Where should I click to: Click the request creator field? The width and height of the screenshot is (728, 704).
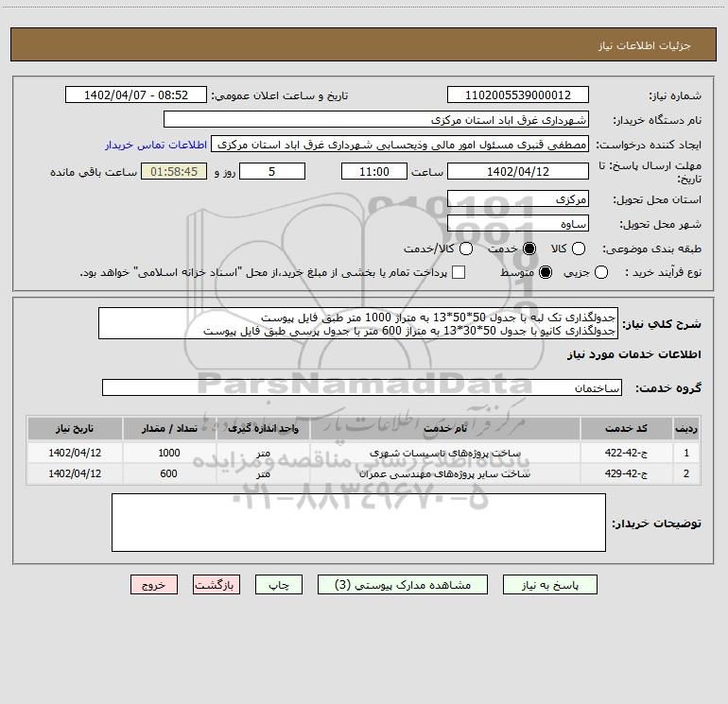click(x=400, y=145)
